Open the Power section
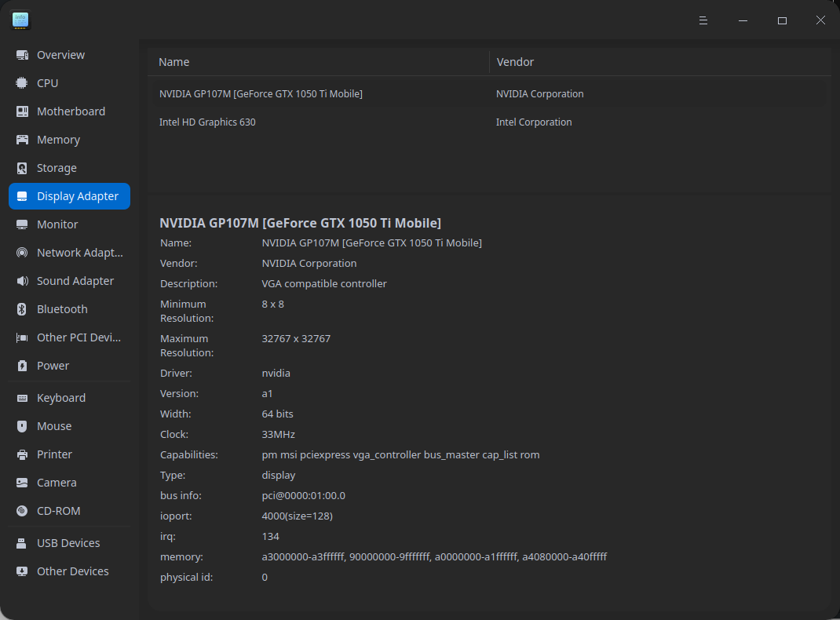Screen dimensions: 840x620 click(70, 367)
